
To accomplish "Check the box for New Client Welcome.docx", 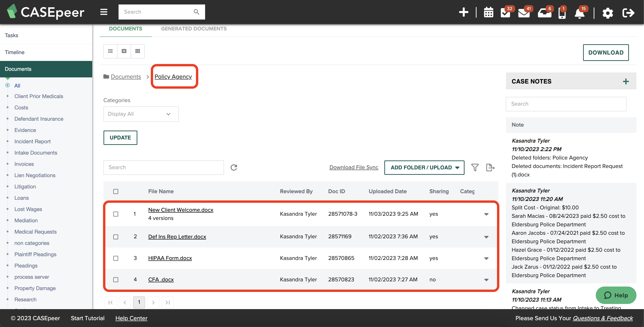I will click(115, 214).
